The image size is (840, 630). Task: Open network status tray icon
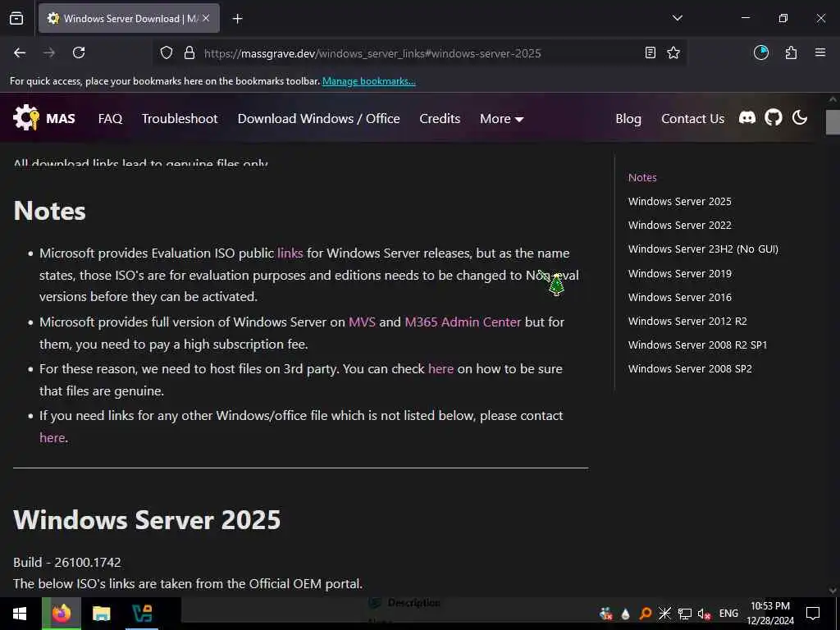coord(684,614)
